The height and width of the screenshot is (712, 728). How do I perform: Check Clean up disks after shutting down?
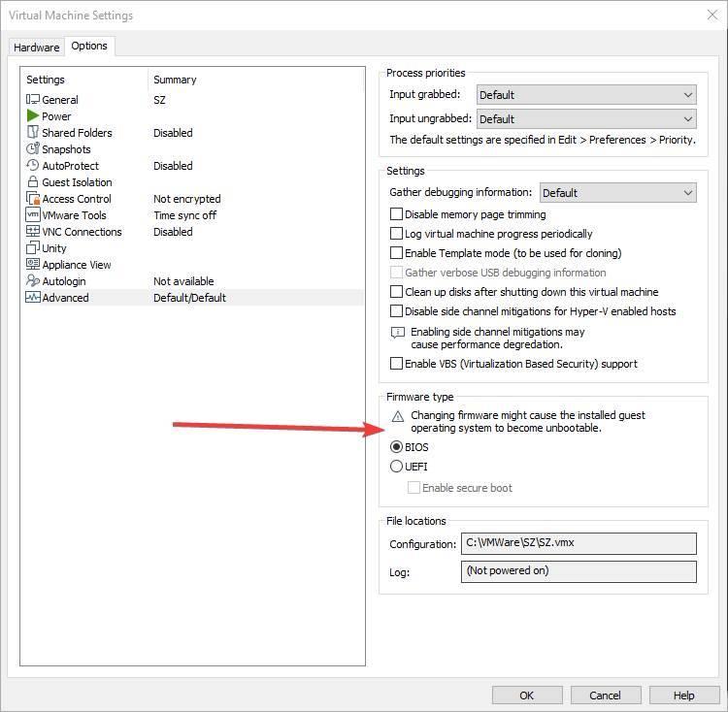[x=396, y=292]
